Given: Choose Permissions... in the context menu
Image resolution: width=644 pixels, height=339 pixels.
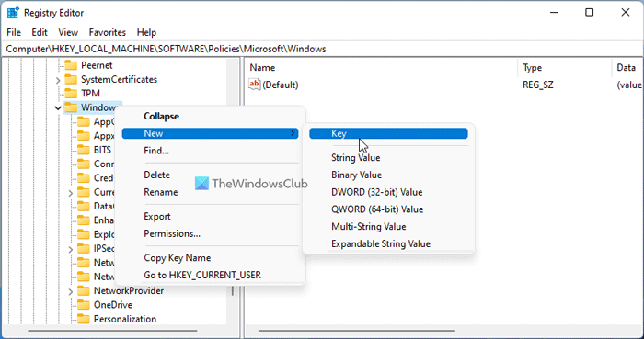Looking at the screenshot, I should tap(210, 233).
